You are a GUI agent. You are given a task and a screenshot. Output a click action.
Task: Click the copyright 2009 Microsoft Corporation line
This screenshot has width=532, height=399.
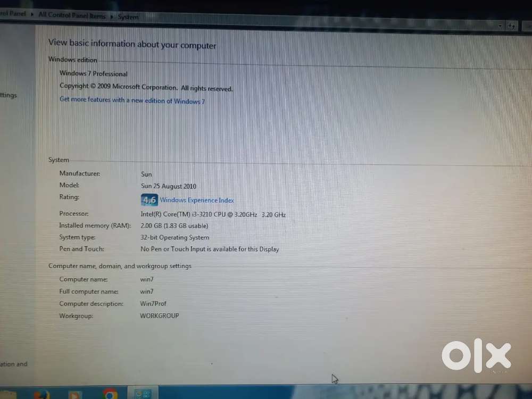(x=146, y=87)
